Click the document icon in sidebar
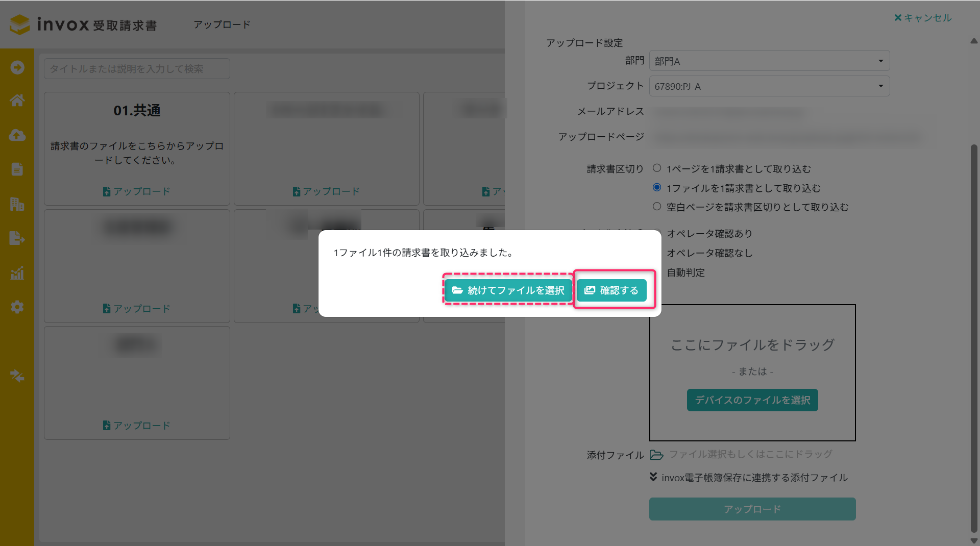This screenshot has width=980, height=546. pos(17,169)
